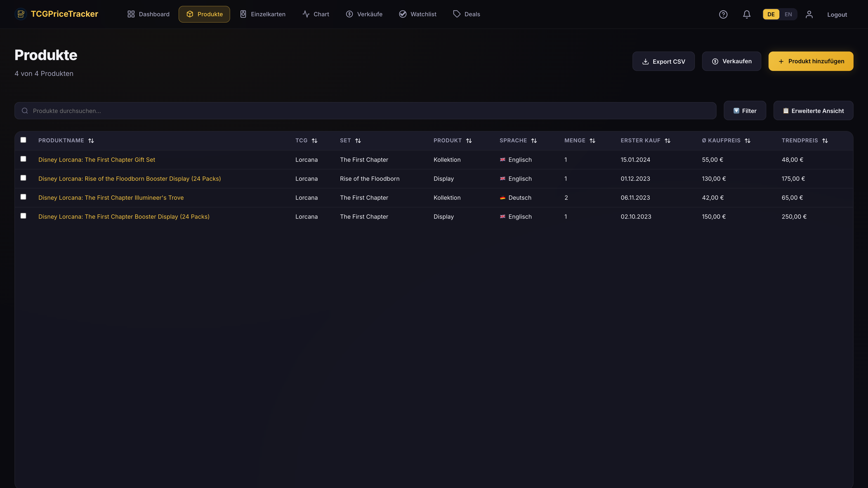Switch to Erweiterte Ansicht
The width and height of the screenshot is (868, 488).
(814, 111)
